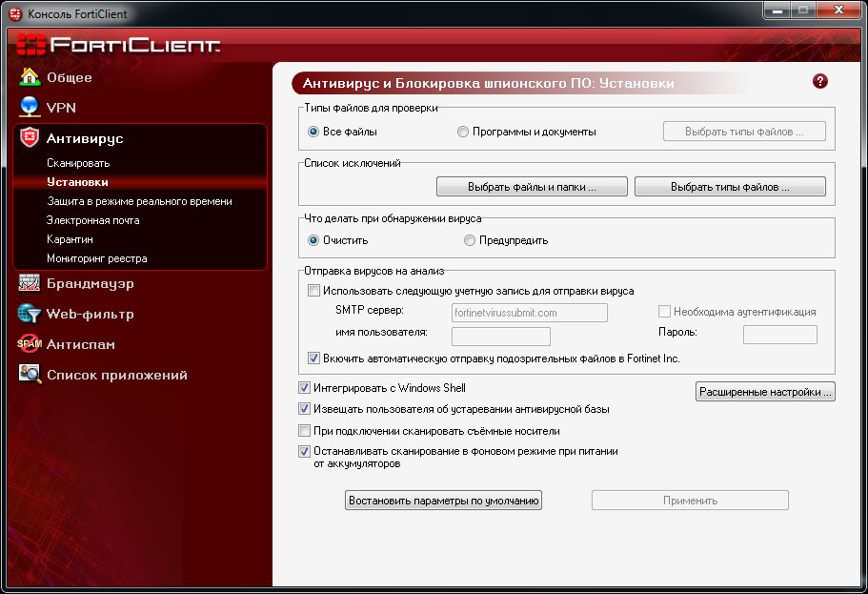This screenshot has height=594, width=868.
Task: Click the Применить button
Action: pos(691,501)
